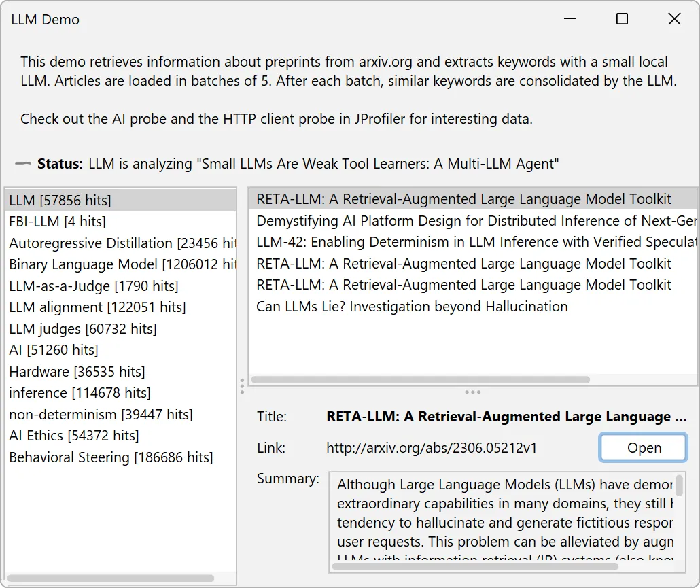
Task: Select the "LLM-42: Enabling Determinism" article
Action: 442,242
